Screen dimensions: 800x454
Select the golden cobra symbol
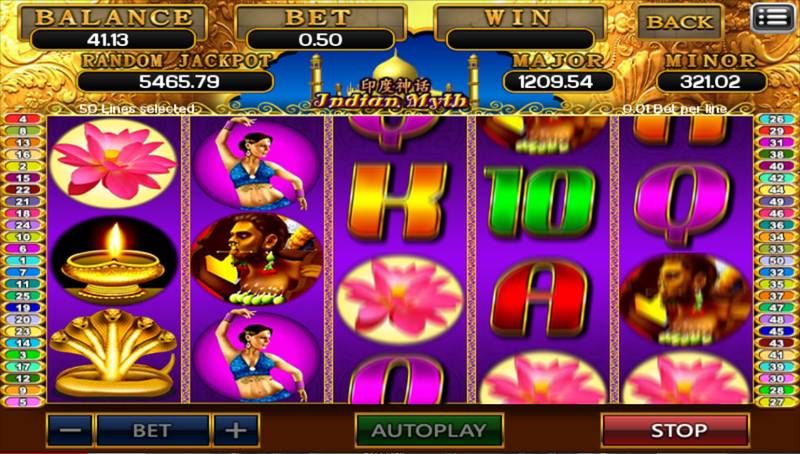(113, 353)
